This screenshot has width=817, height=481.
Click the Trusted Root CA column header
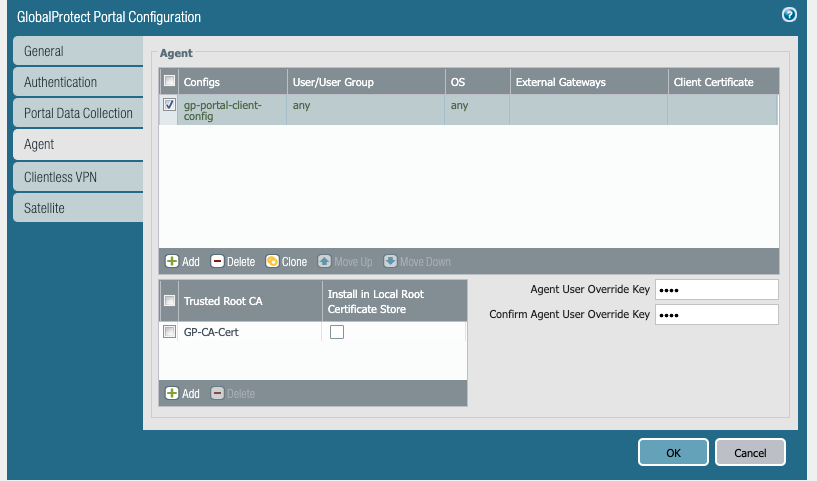tap(250, 301)
